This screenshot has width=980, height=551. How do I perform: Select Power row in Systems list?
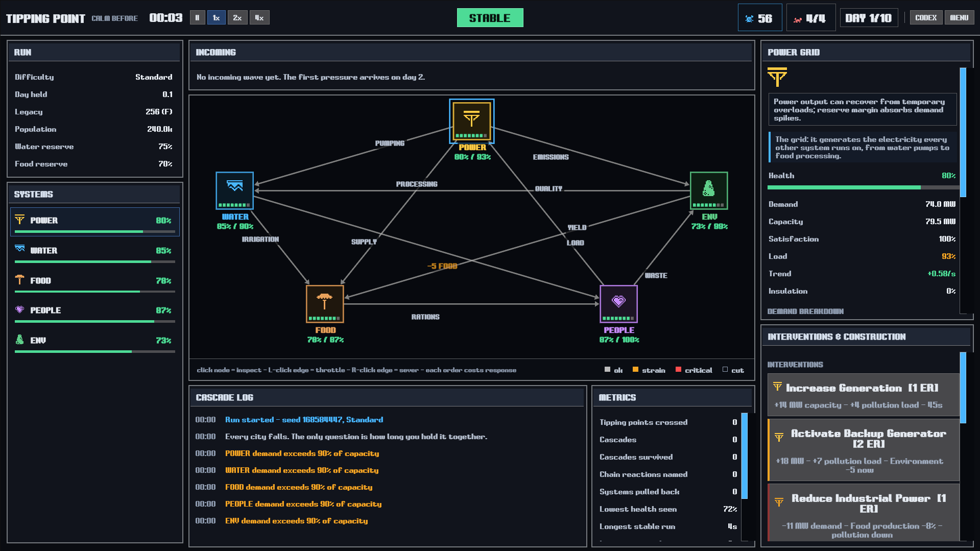[95, 222]
